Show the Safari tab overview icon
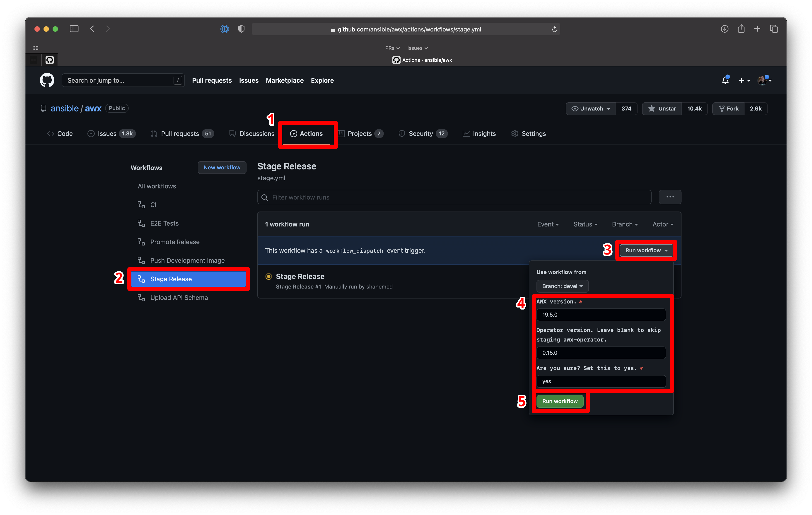 [774, 29]
